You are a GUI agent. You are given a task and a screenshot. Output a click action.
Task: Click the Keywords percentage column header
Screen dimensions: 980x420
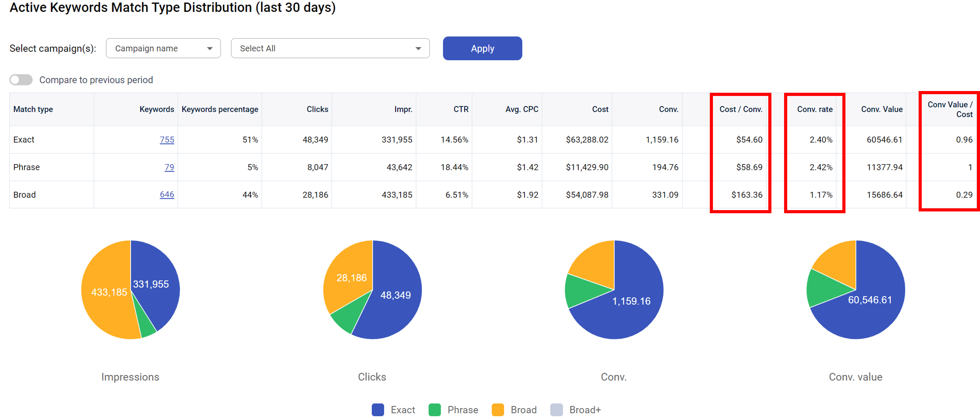pos(220,109)
